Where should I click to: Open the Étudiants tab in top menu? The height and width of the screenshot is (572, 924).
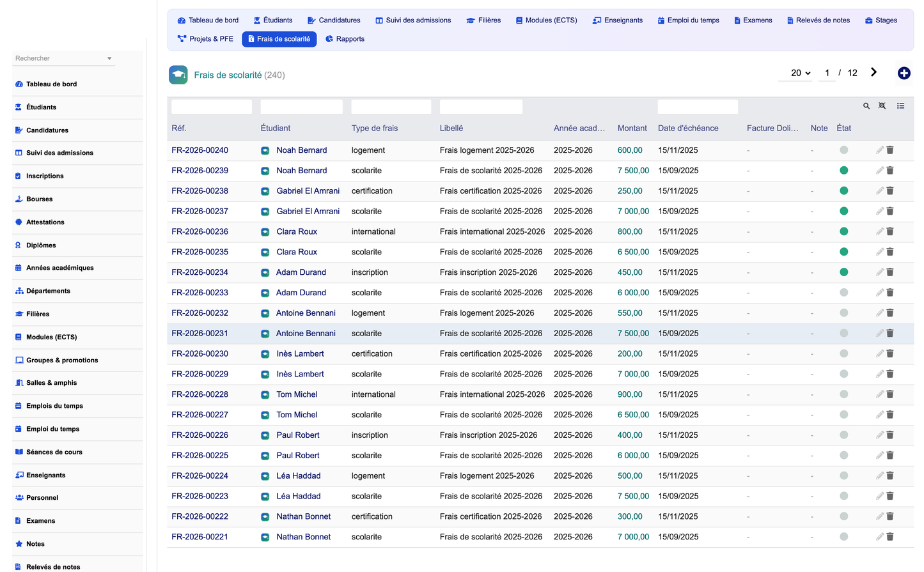click(x=273, y=20)
